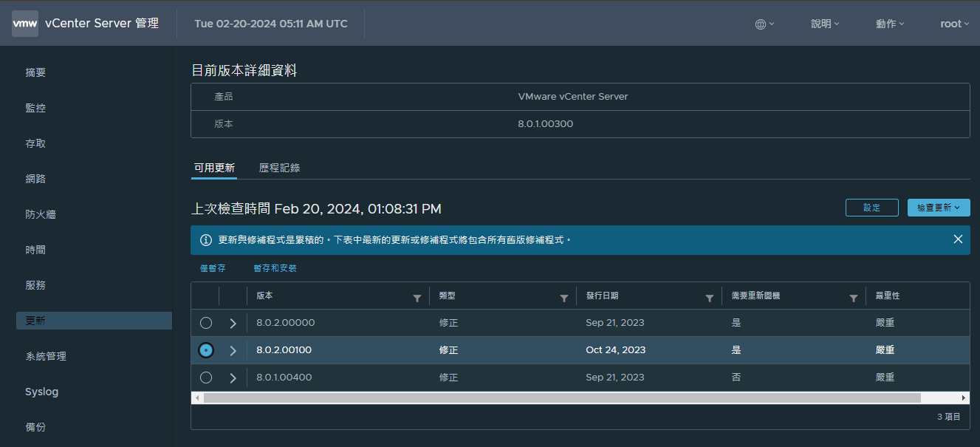Click the 暫存和安裝 action

(x=275, y=268)
